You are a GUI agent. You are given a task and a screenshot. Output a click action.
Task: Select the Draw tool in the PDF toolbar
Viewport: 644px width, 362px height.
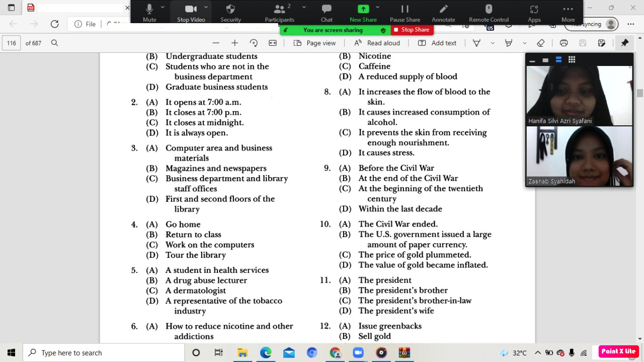(x=476, y=43)
